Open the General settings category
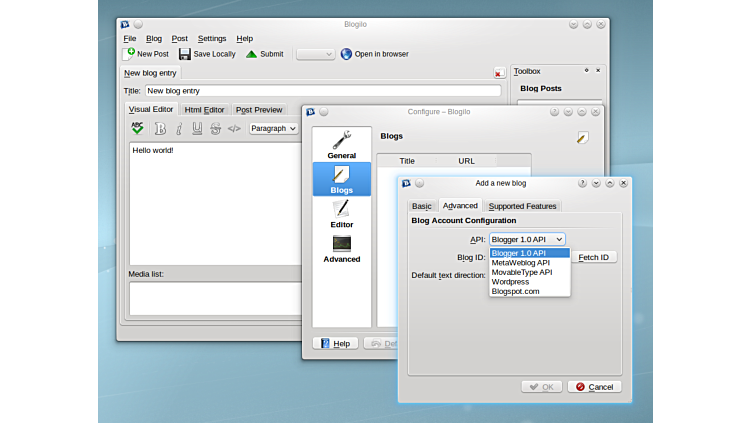752x423 pixels. click(341, 145)
